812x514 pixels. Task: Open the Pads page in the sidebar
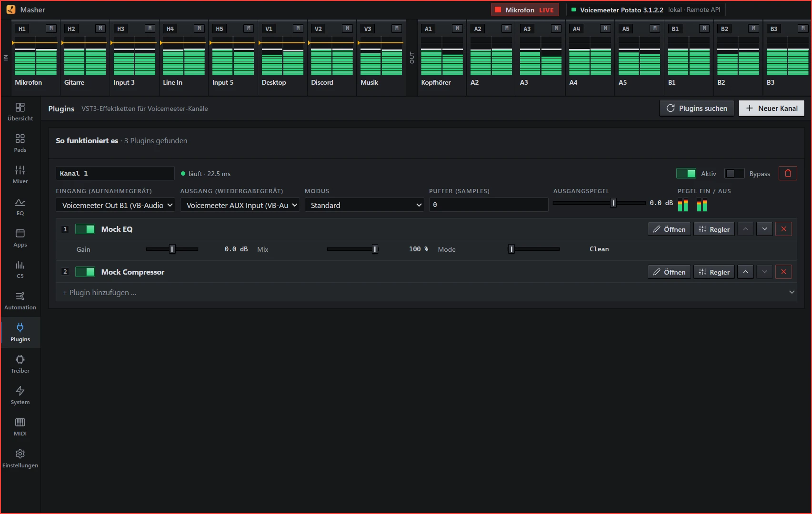20,143
